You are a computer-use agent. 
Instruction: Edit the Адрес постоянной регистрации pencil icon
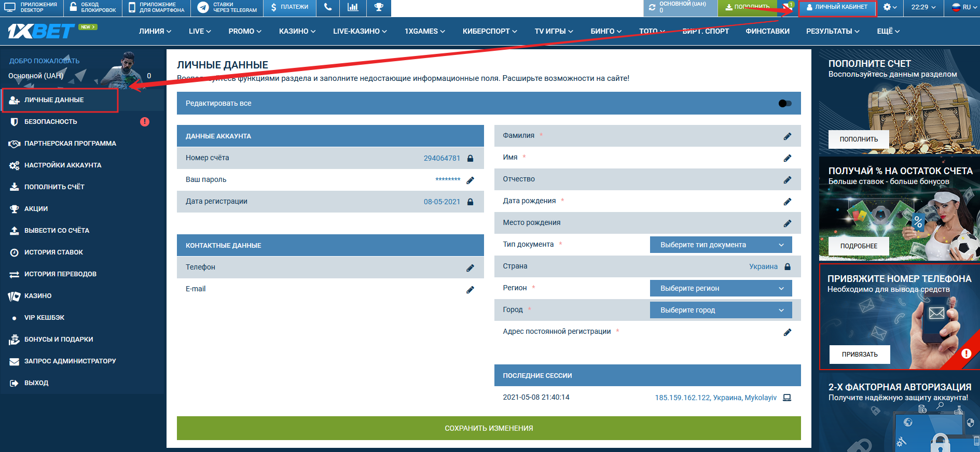tap(787, 332)
